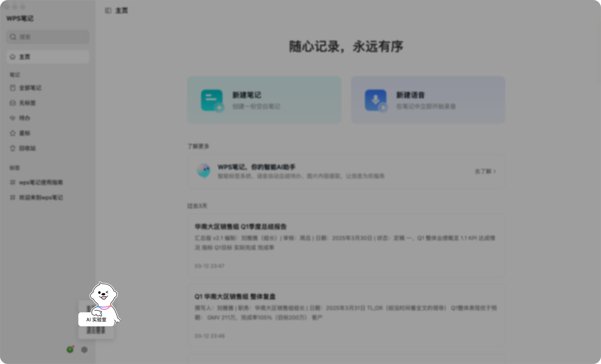Select the tag wps笔记使用指南
This screenshot has height=364, width=601.
[41, 182]
